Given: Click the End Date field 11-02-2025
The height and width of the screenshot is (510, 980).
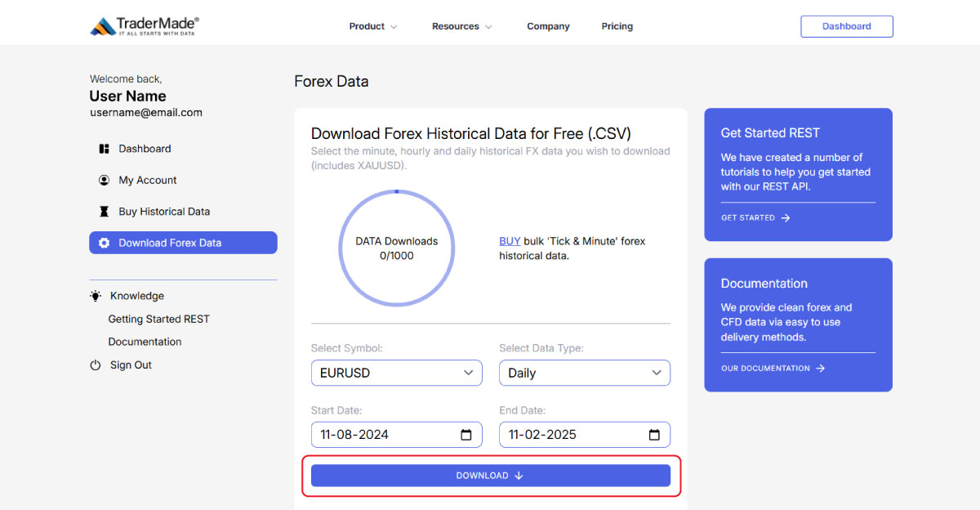Looking at the screenshot, I should [585, 435].
